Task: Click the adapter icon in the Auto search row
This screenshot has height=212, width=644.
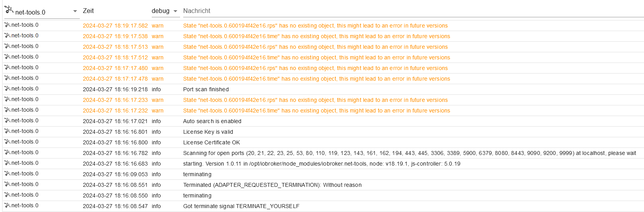Action: 7,120
